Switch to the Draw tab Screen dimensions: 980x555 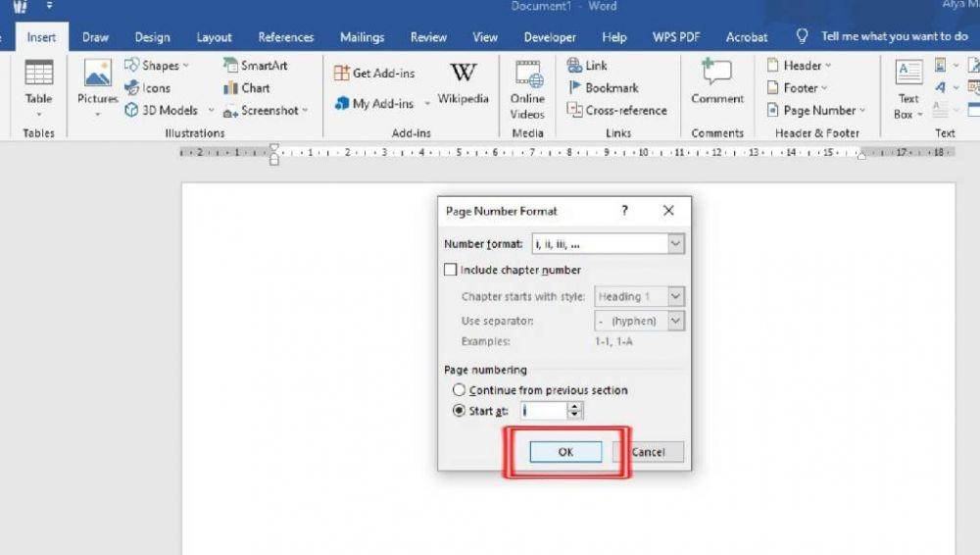96,37
